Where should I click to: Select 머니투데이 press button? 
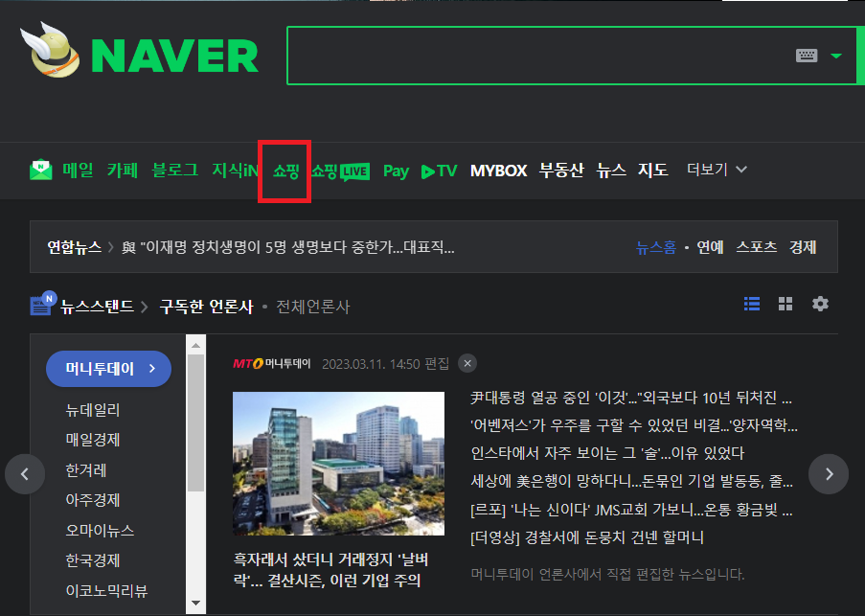pos(108,369)
